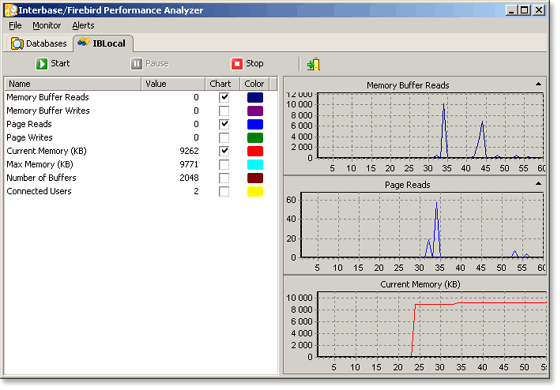Click the red Stop icon
Viewport: 560px width, 390px height.
237,64
